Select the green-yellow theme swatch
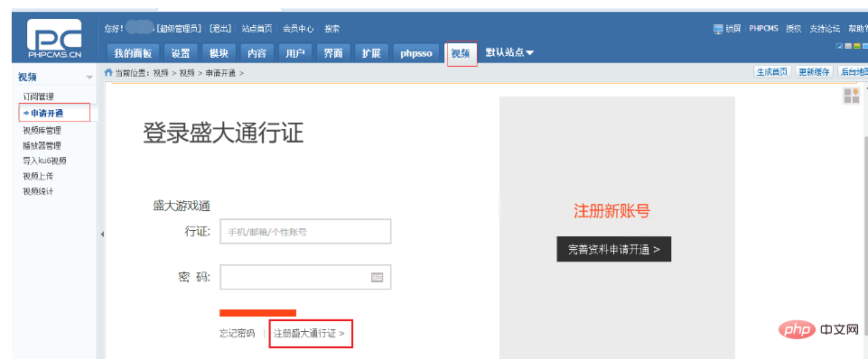This screenshot has width=868, height=359. coord(856,47)
